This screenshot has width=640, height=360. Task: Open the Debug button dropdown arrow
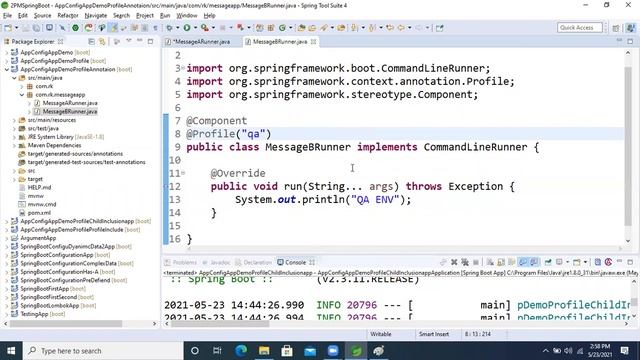[178, 28]
